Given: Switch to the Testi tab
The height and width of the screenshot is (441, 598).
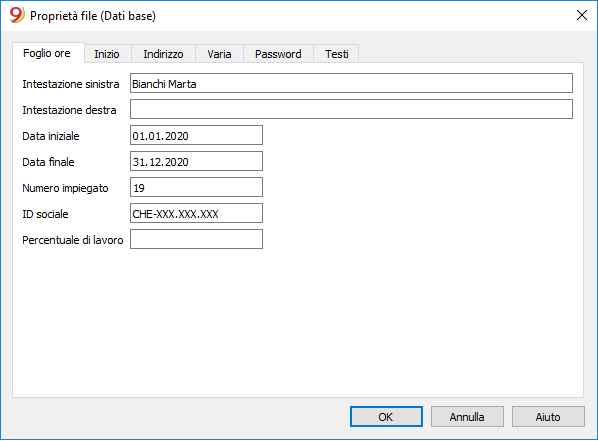Looking at the screenshot, I should pyautogui.click(x=336, y=54).
